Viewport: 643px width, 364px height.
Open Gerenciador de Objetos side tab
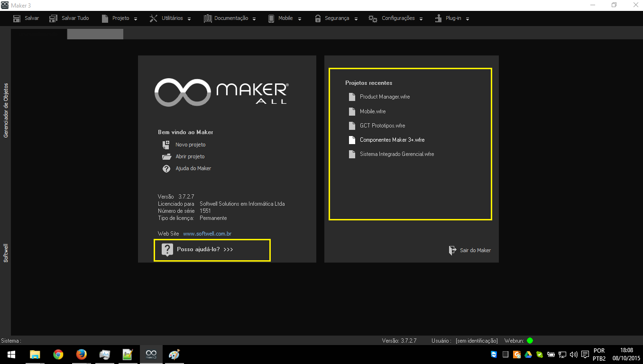point(6,110)
